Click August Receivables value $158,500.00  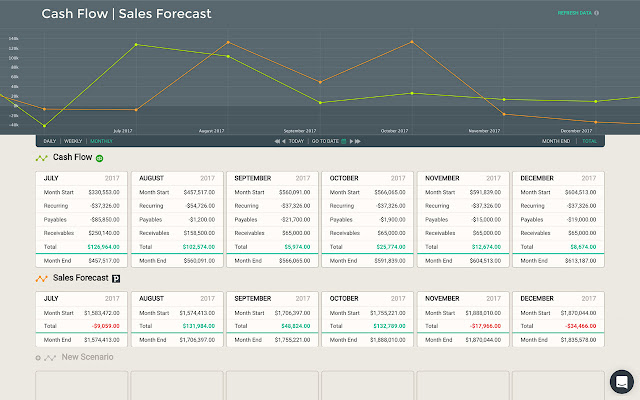[199, 233]
